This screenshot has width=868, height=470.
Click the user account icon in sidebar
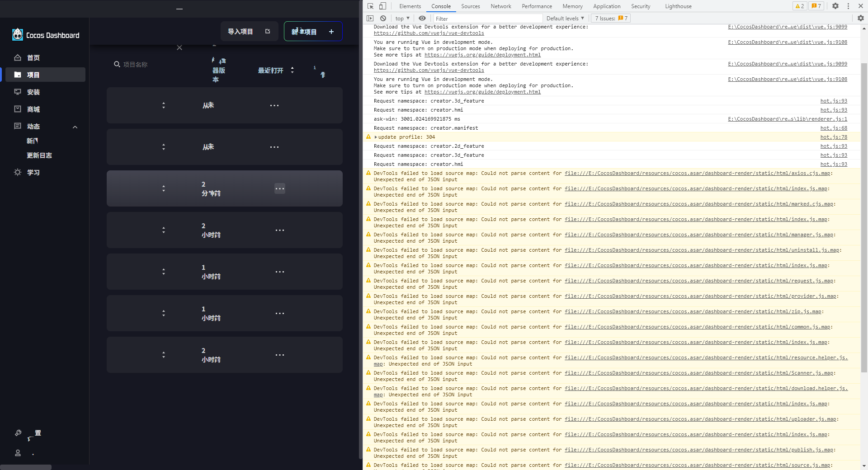pyautogui.click(x=18, y=452)
